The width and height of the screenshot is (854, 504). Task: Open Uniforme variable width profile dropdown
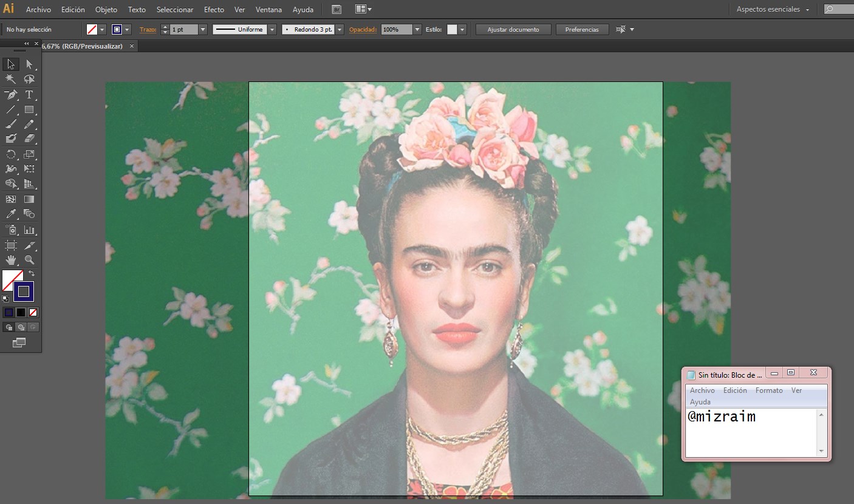[272, 29]
